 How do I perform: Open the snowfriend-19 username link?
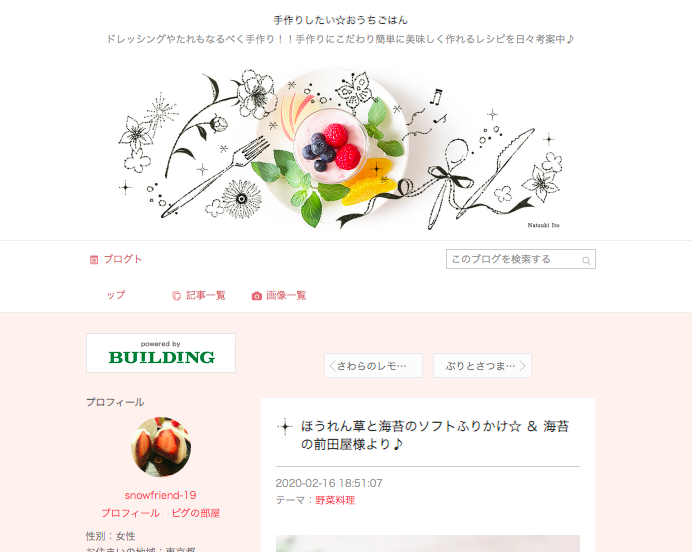[161, 495]
